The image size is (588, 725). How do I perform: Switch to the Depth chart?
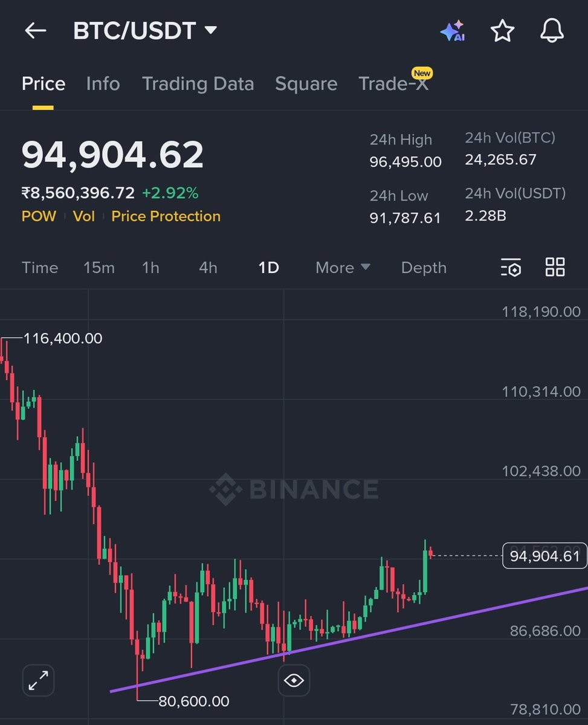(424, 268)
